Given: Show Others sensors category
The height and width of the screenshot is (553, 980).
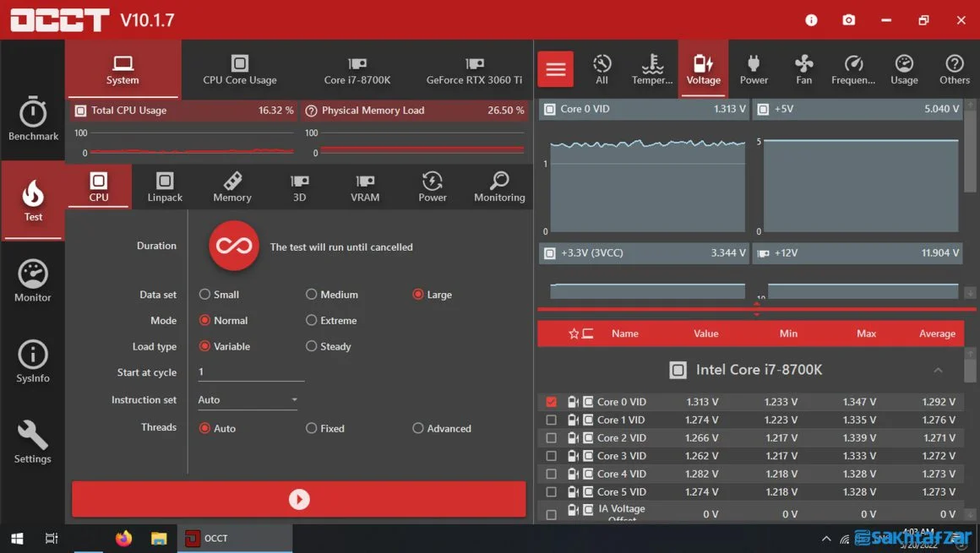Looking at the screenshot, I should [x=955, y=68].
